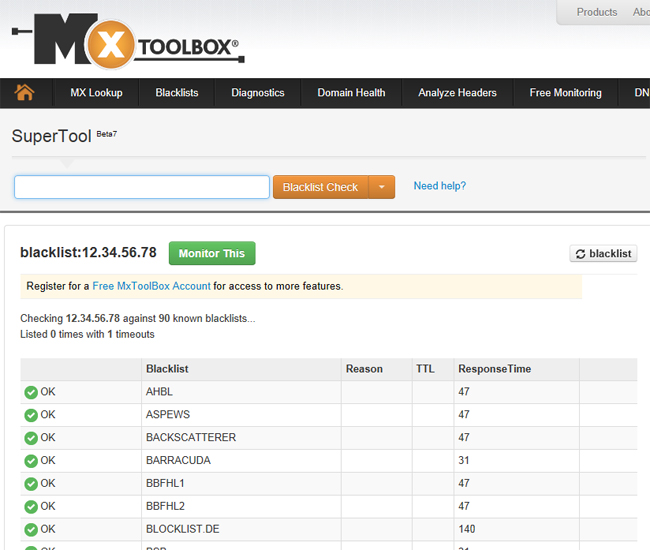Click the Listed 0 times with 1 timeouts text
The width and height of the screenshot is (650, 550).
pos(87,334)
